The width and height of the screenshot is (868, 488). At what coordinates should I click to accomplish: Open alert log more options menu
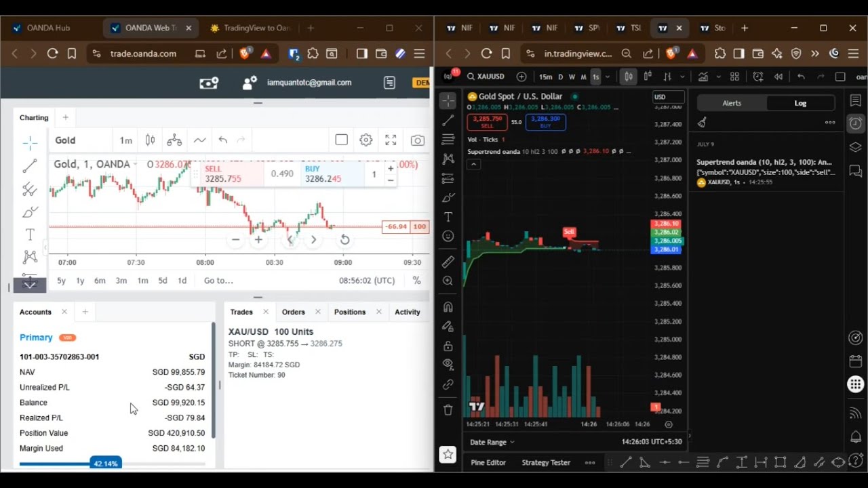point(830,123)
